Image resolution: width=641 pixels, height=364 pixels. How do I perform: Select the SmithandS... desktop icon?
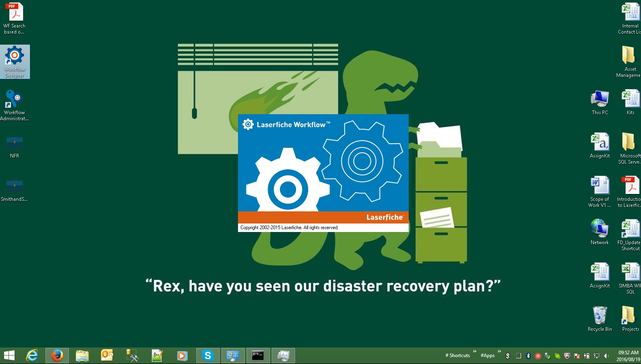click(15, 189)
